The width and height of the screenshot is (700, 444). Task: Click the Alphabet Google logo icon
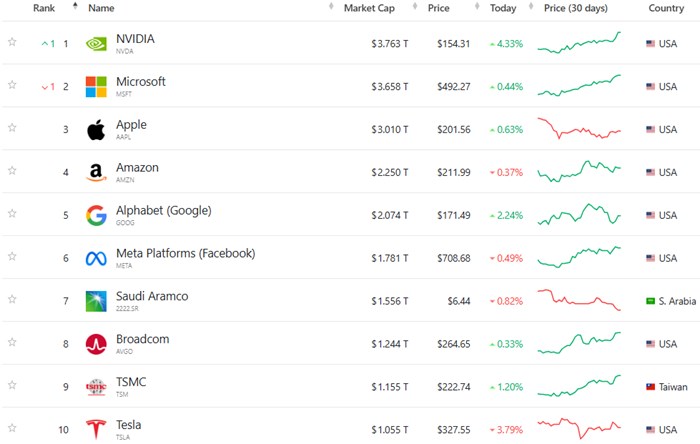(96, 216)
